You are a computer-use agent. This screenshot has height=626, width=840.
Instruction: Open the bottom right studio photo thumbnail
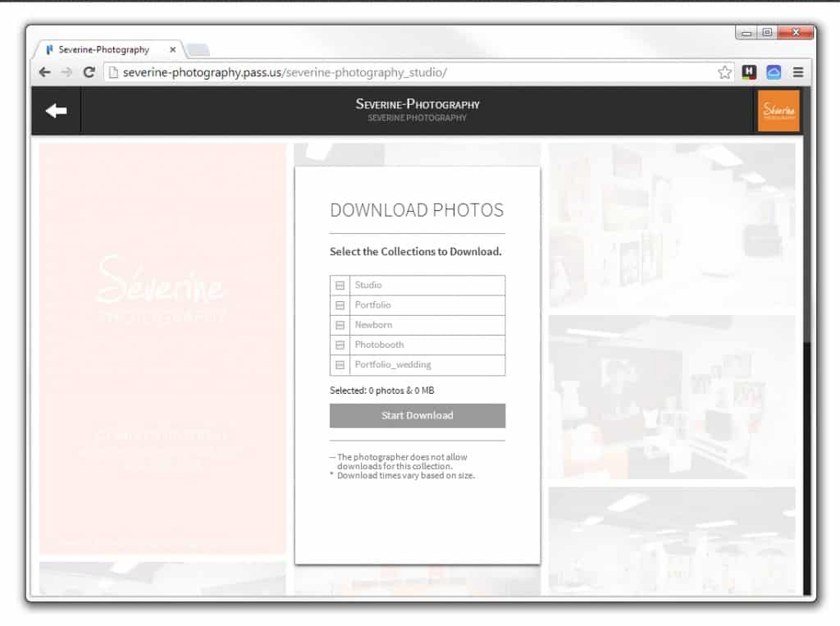tap(671, 540)
